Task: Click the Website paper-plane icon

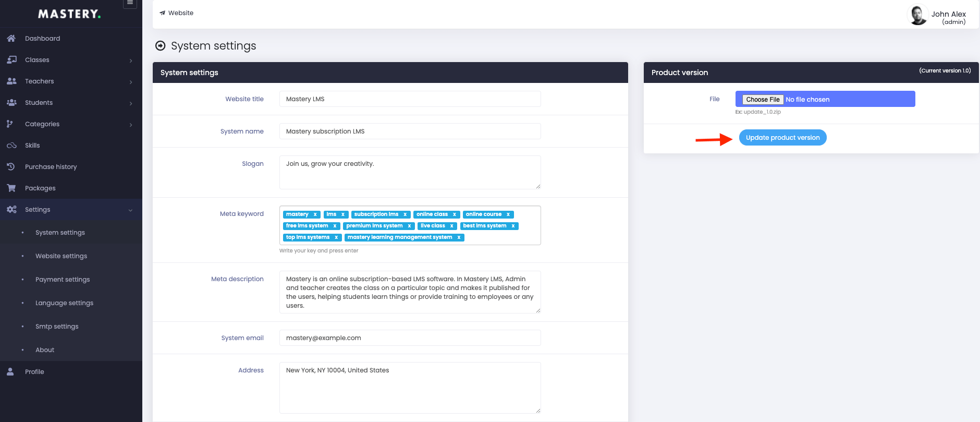Action: coord(162,13)
